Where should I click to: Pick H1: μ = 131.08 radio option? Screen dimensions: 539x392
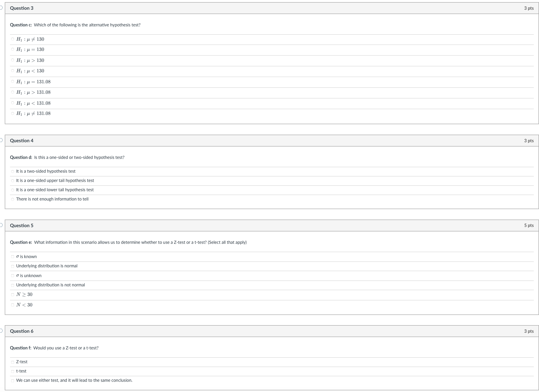[x=13, y=82]
